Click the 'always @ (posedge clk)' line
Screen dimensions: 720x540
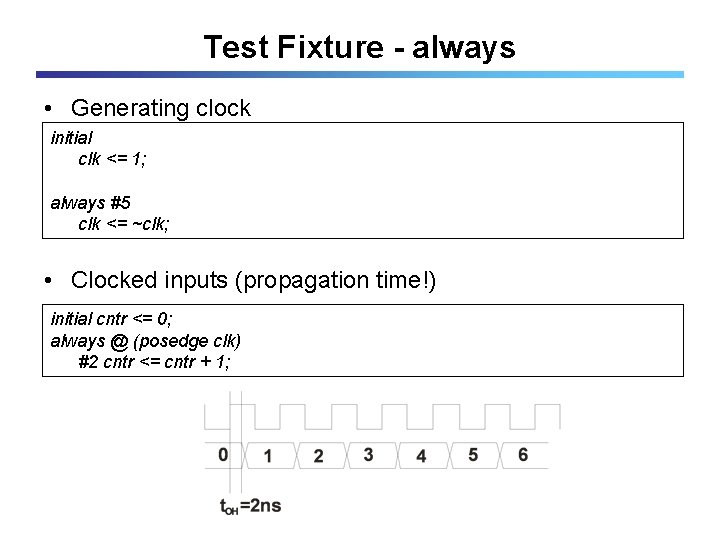coord(146,341)
